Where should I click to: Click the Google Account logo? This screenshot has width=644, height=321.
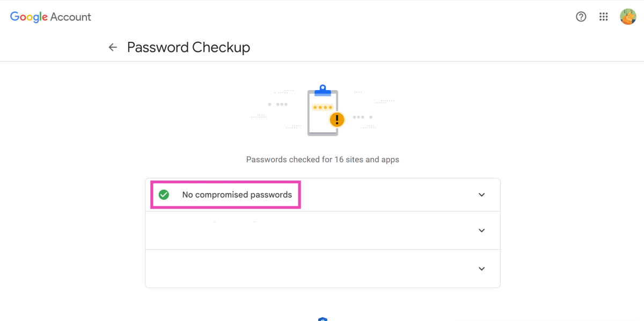(x=50, y=17)
